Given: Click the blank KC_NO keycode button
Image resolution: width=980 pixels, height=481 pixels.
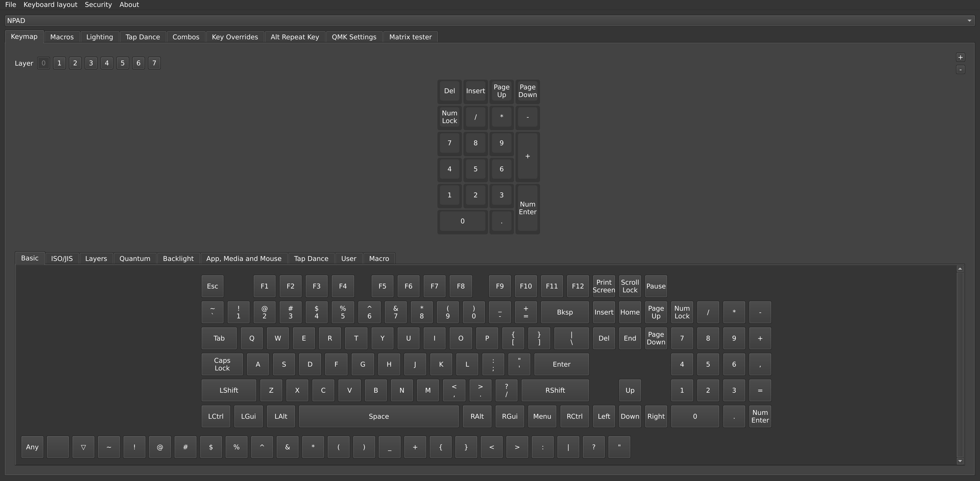Looking at the screenshot, I should (x=58, y=447).
